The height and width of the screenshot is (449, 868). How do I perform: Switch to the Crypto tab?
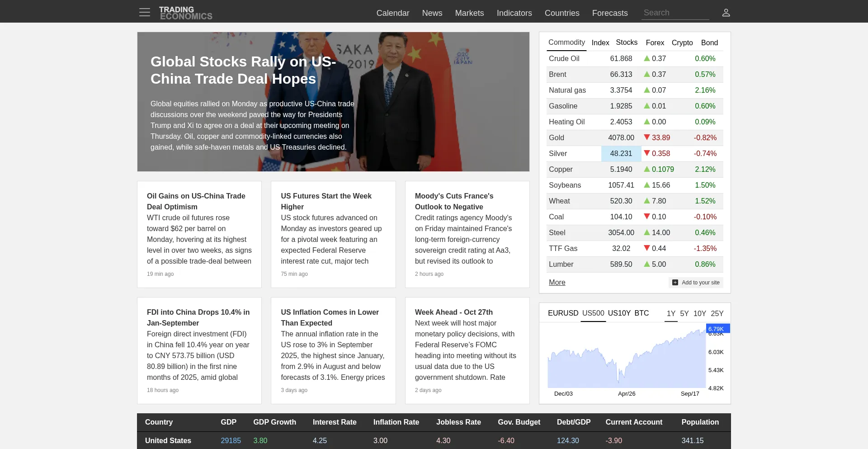point(682,43)
